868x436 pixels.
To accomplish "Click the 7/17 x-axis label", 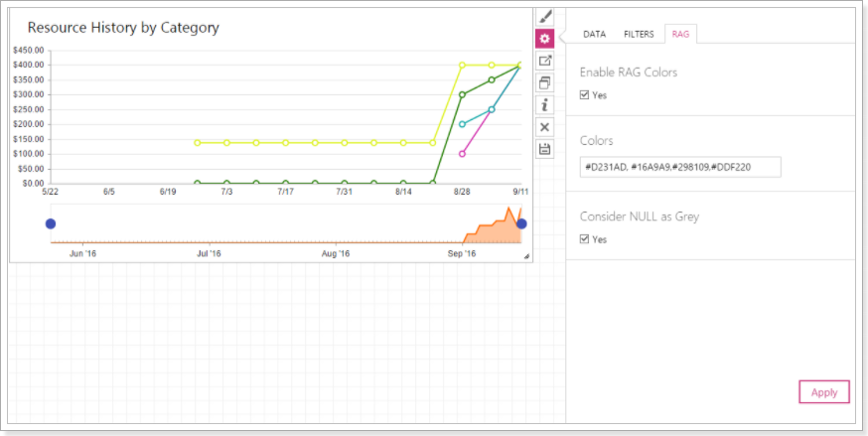I will pos(286,192).
